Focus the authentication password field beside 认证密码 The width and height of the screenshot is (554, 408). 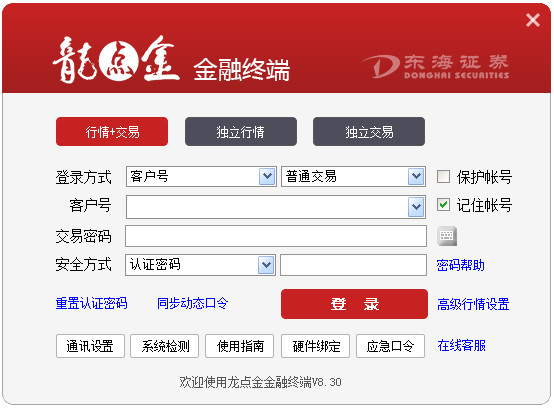[x=353, y=265]
